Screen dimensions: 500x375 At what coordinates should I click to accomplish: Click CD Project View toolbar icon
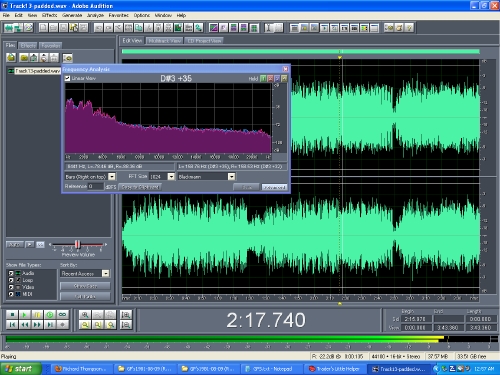point(29,28)
